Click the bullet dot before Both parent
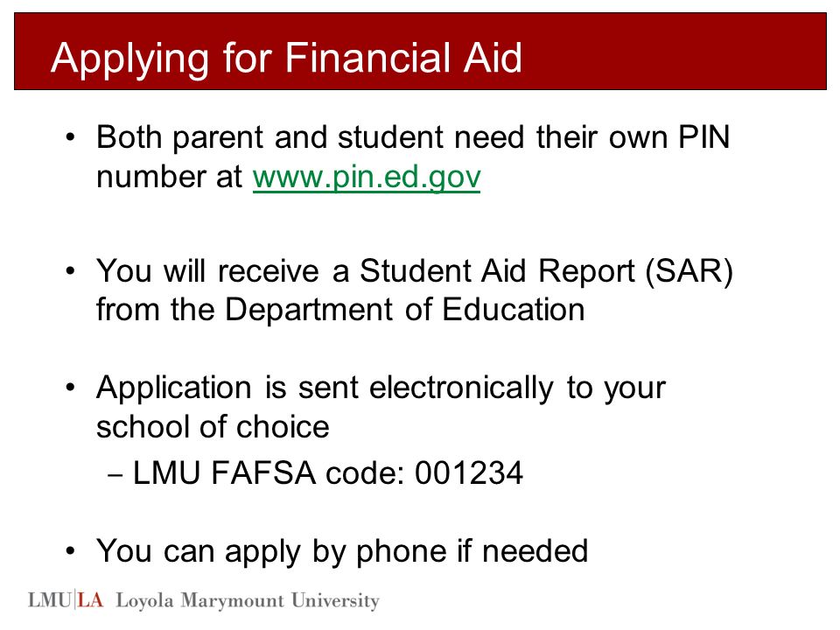Screen dimensions: 840x630 click(71, 137)
